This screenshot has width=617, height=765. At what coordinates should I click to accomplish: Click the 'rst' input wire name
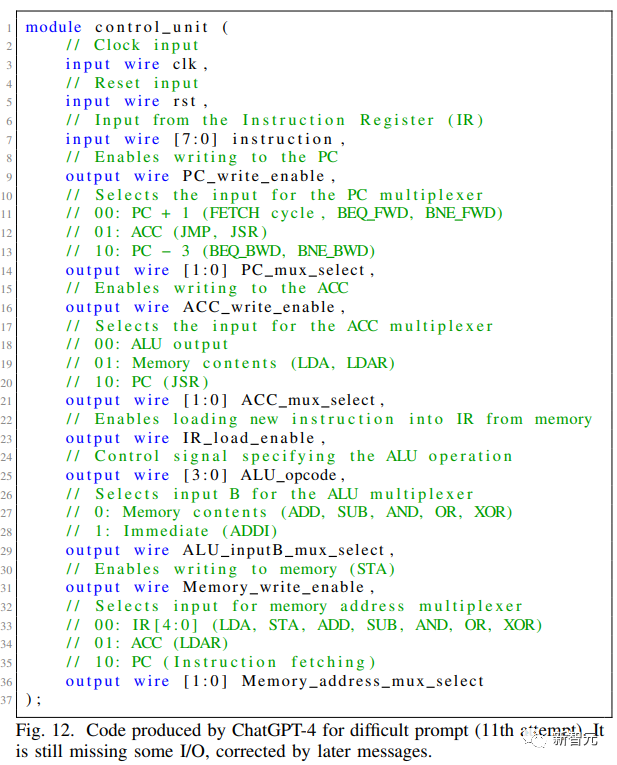pyautogui.click(x=188, y=101)
